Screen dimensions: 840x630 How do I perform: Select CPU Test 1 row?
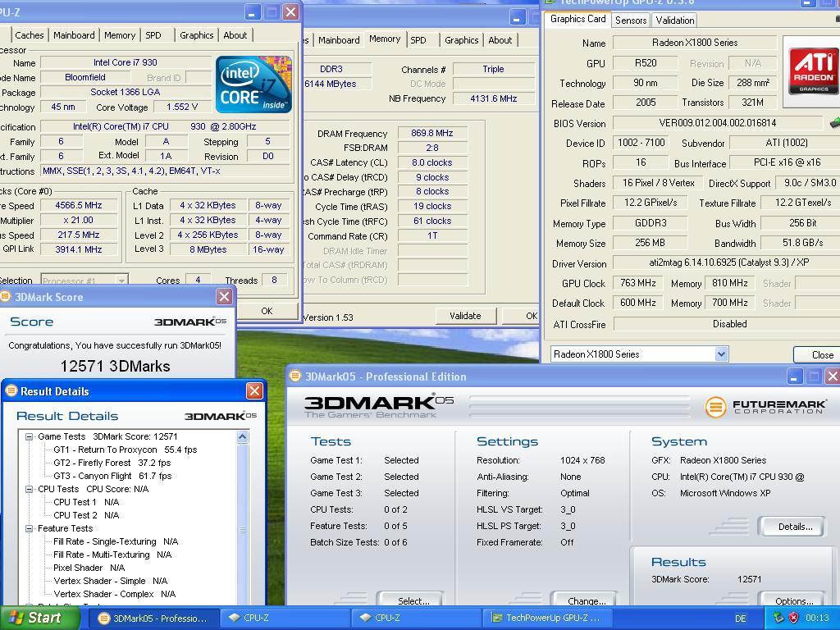click(86, 502)
